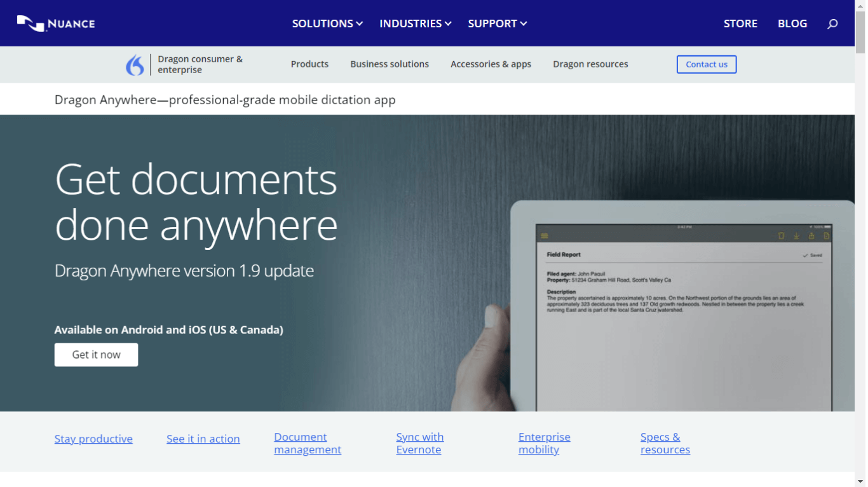Open the Sync with Evernote link
The image size is (868, 487).
pos(420,443)
